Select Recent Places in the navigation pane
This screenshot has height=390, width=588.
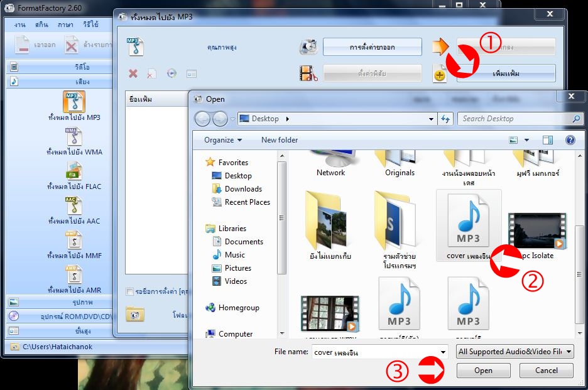tap(241, 202)
